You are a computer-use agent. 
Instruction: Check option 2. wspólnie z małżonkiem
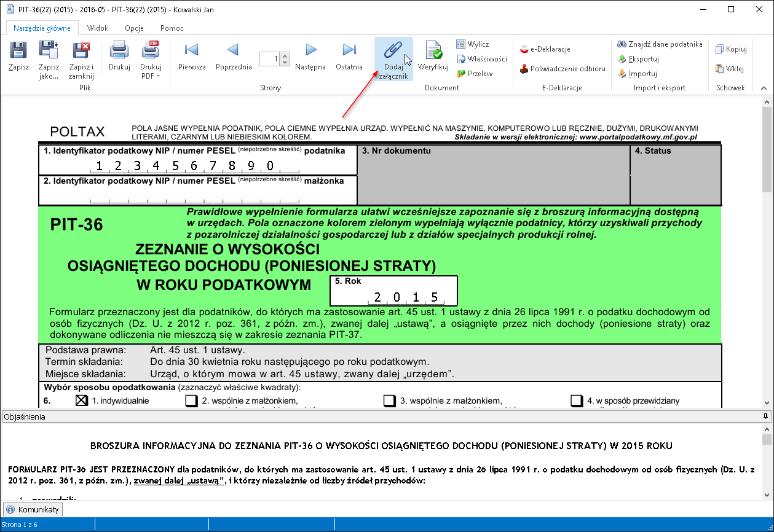coord(192,401)
